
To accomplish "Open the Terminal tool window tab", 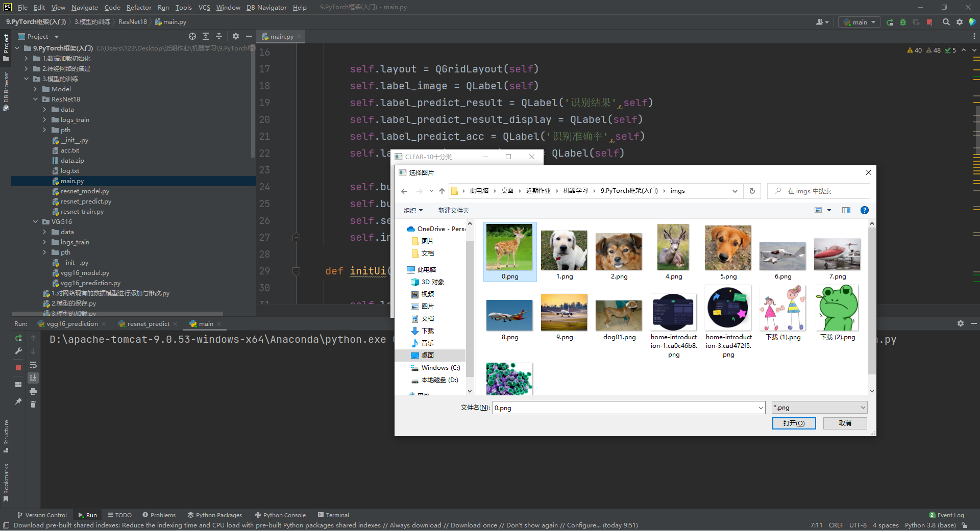I will click(x=333, y=515).
